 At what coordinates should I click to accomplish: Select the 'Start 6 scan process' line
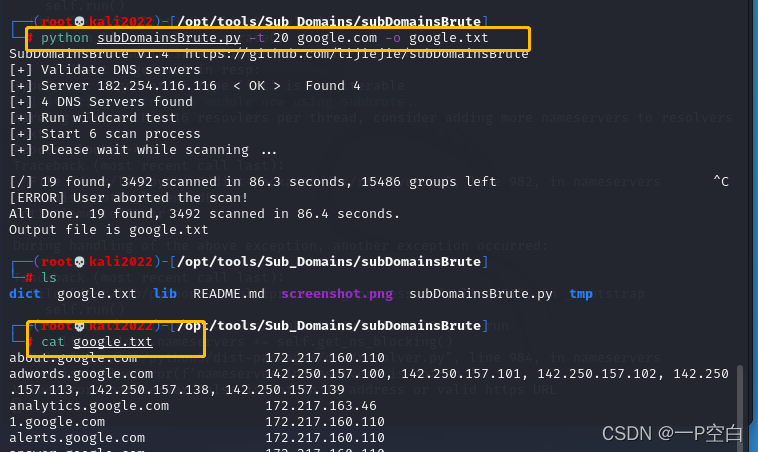pos(104,133)
